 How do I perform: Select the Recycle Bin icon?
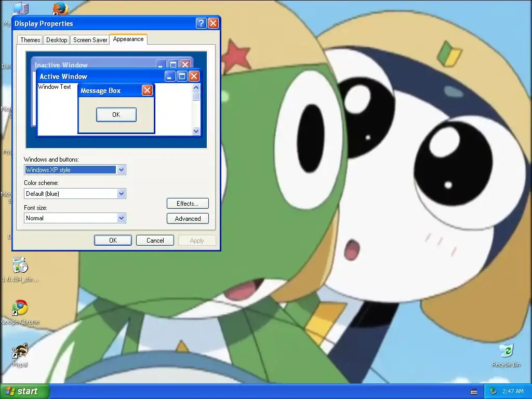(506, 355)
